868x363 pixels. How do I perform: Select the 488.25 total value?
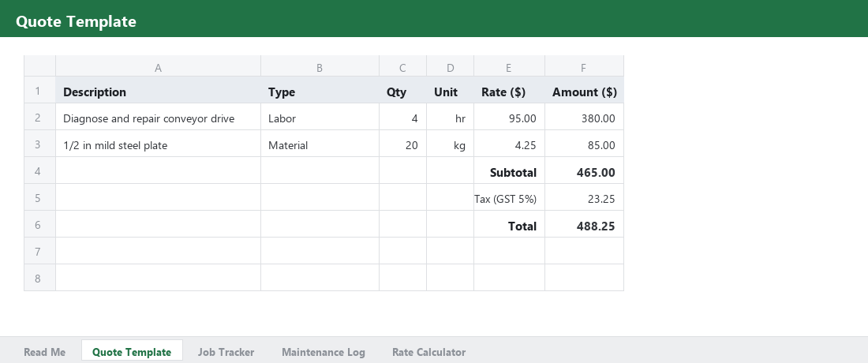(584, 224)
